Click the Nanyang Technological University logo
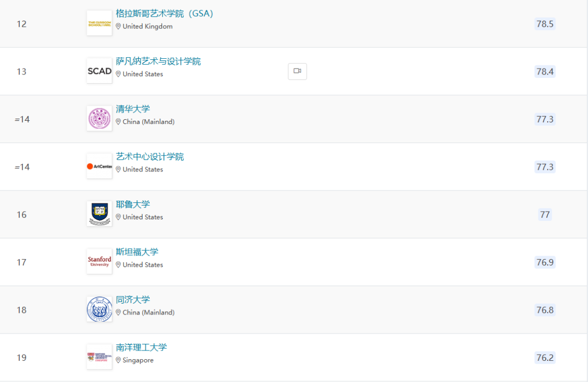588x382 pixels. [99, 357]
